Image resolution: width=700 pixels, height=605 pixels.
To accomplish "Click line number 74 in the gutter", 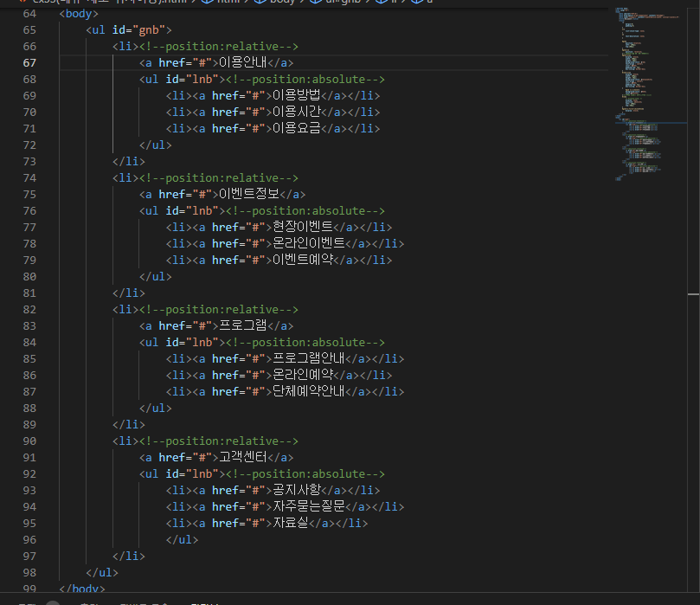I will click(x=29, y=178).
